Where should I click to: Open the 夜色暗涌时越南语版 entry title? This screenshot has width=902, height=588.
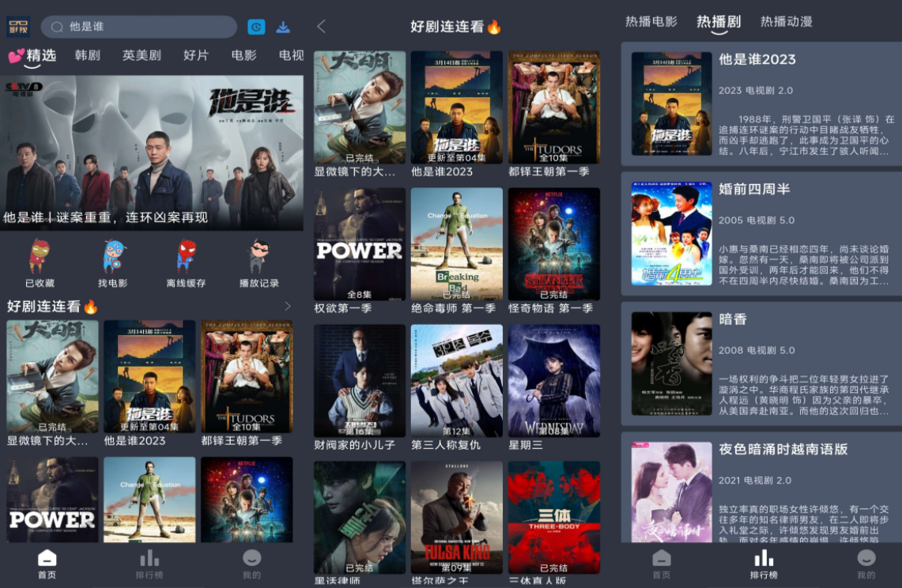click(783, 450)
